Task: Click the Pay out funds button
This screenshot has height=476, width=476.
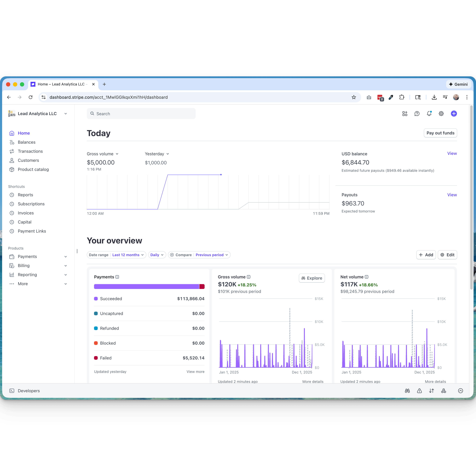Action: (440, 133)
